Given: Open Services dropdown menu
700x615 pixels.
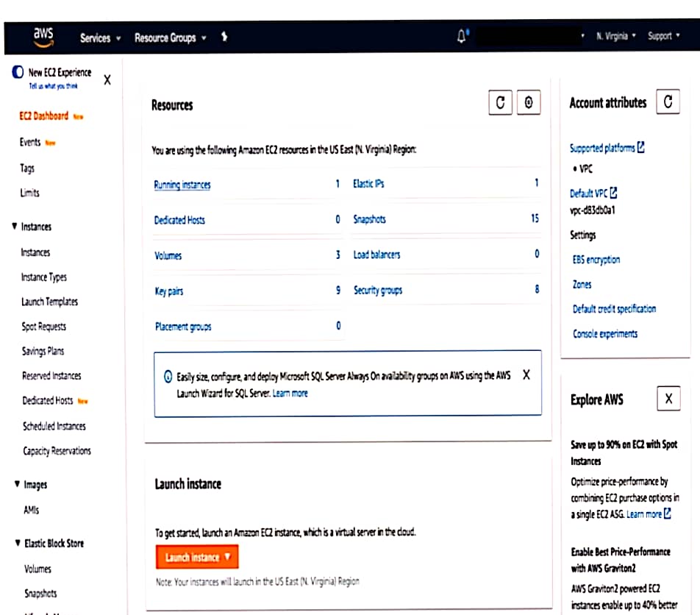Looking at the screenshot, I should pyautogui.click(x=100, y=38).
